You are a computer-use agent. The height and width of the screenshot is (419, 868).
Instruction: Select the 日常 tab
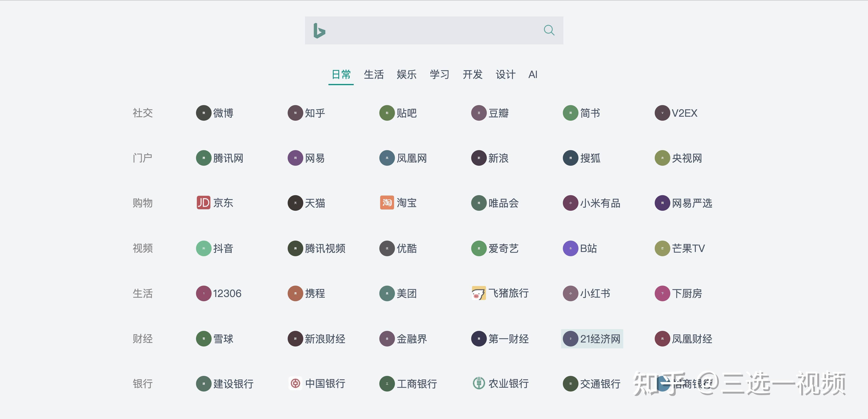(x=341, y=74)
